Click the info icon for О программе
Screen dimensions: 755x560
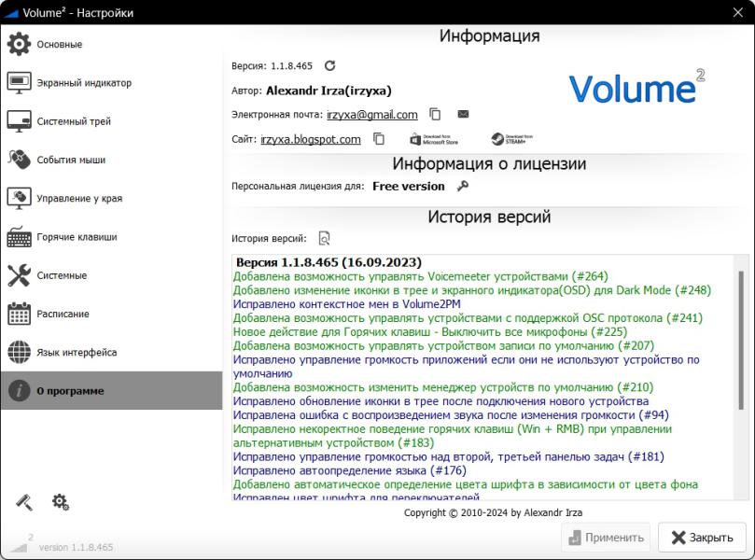click(19, 390)
